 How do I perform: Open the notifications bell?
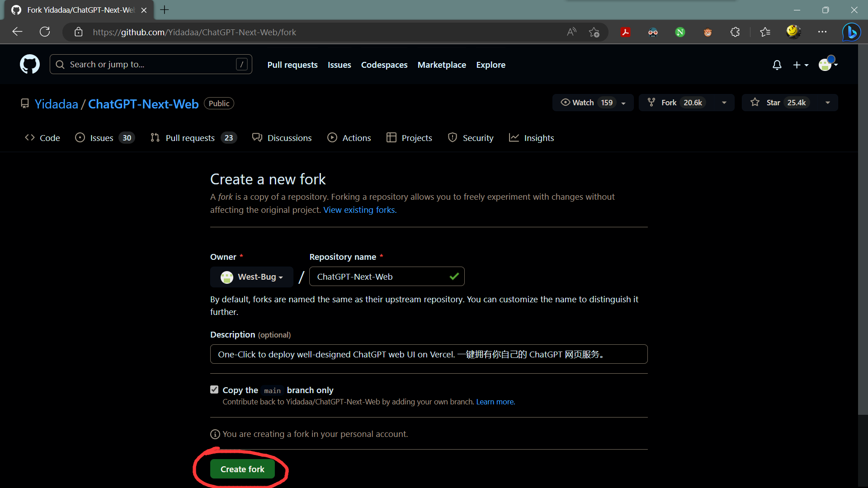(x=777, y=65)
